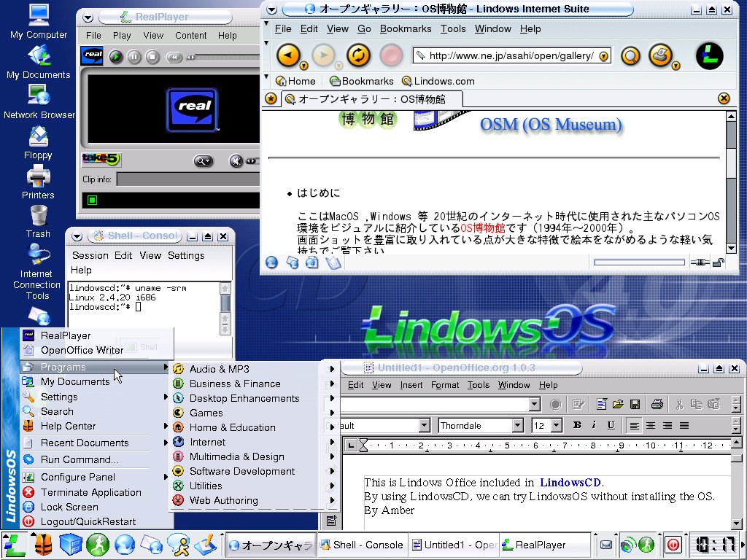This screenshot has height=560, width=747.
Task: Open the paragraph style dropdown in OpenOffice
Action: coord(424,425)
